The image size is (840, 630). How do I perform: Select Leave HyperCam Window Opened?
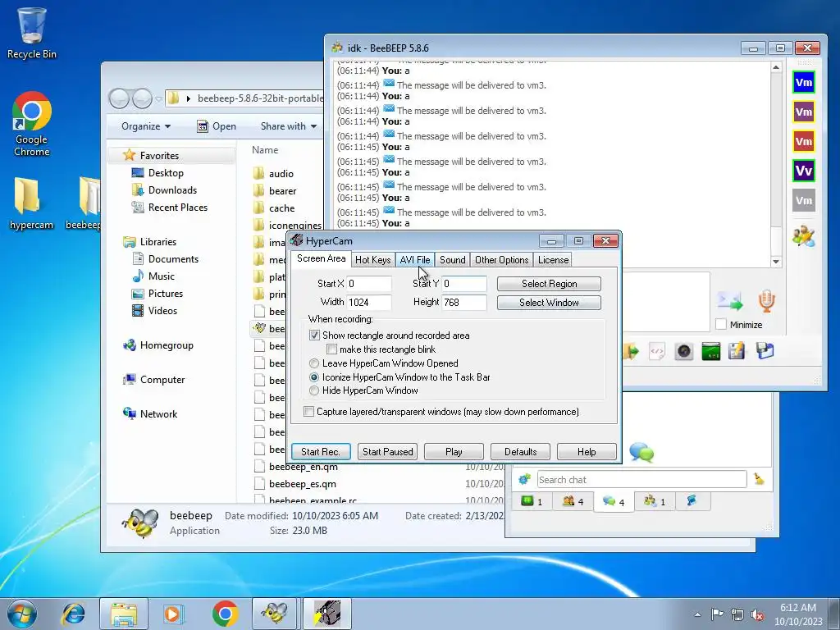coord(314,363)
